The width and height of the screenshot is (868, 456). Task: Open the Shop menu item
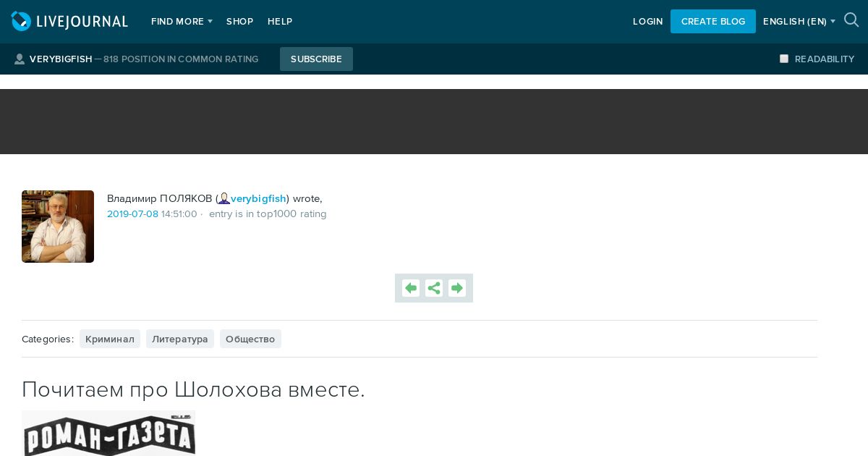click(239, 22)
